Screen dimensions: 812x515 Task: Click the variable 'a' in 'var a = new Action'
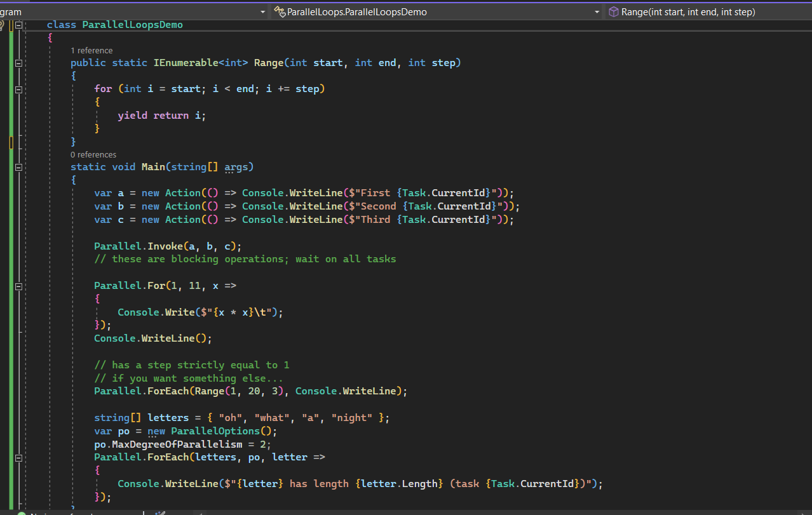click(121, 192)
